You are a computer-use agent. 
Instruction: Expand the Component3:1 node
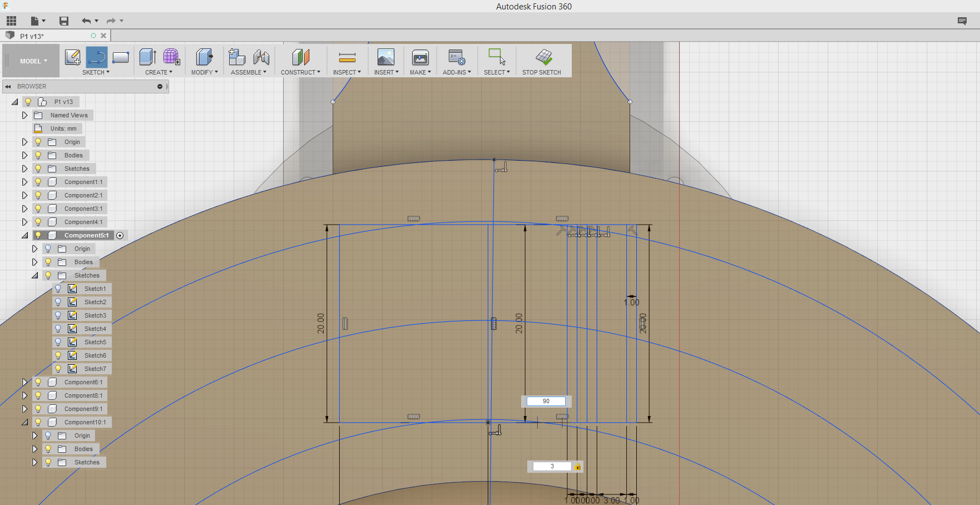pos(24,209)
